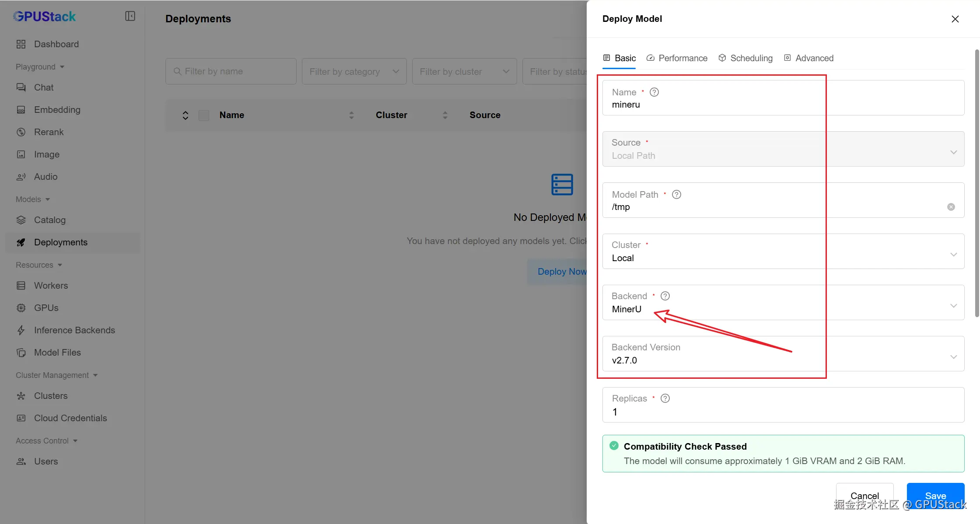Open GPUs from the sidebar
The width and height of the screenshot is (980, 524).
coord(46,308)
